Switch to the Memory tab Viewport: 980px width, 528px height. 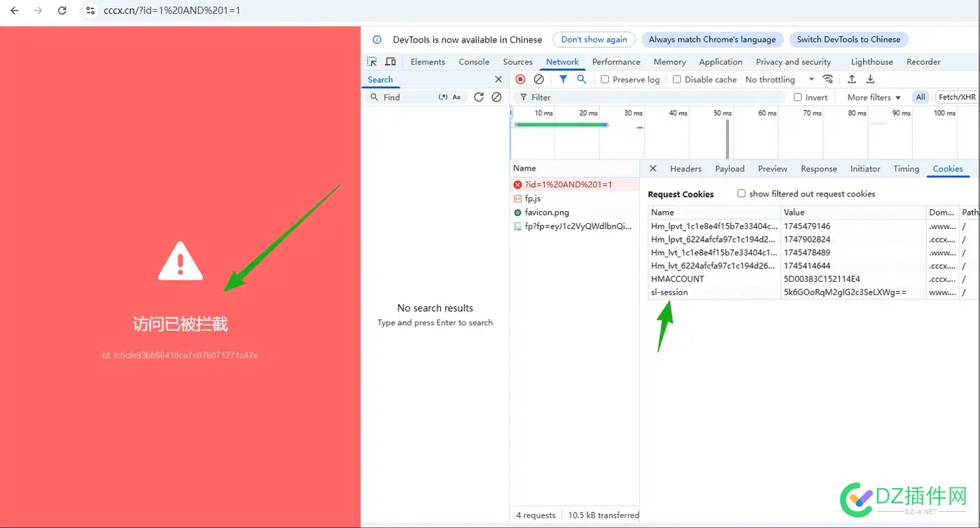670,62
